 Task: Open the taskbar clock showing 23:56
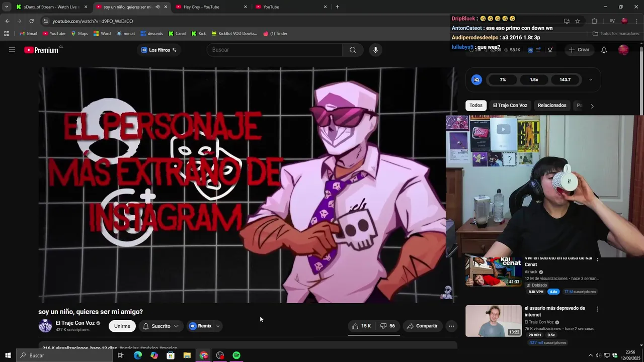click(x=630, y=355)
